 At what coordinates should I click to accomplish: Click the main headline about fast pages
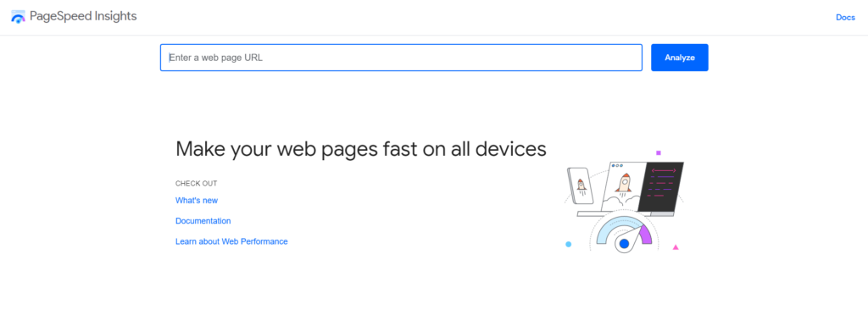tap(361, 149)
